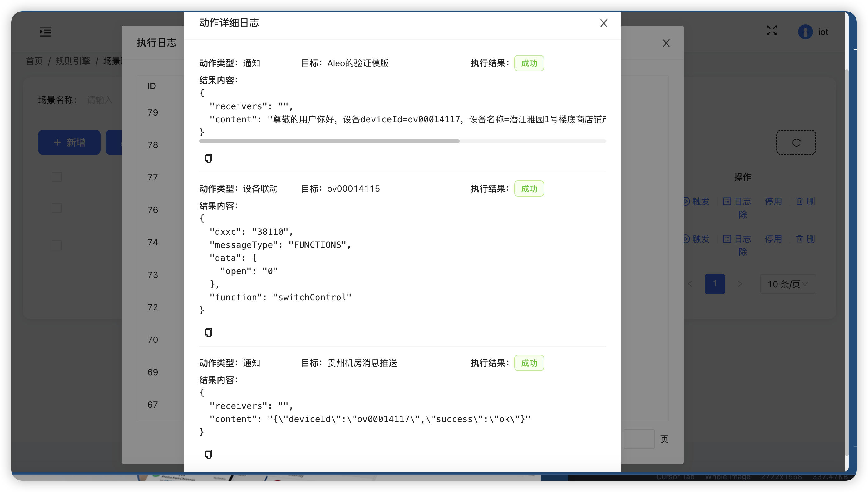This screenshot has width=868, height=492.
Task: Collapse the sidebar with hamburger icon
Action: click(x=45, y=31)
